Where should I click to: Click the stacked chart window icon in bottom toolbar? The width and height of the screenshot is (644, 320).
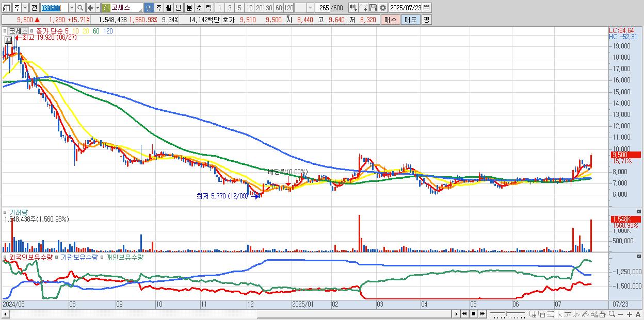coord(603,314)
